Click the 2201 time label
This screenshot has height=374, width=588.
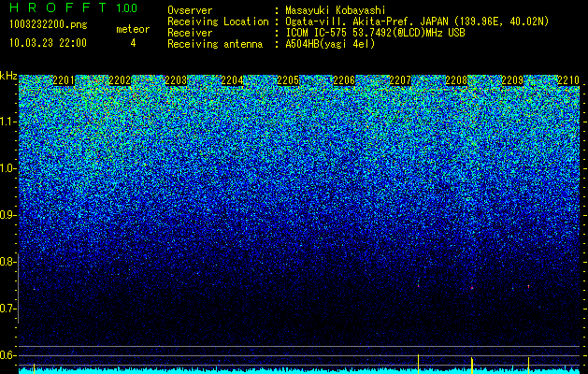(x=64, y=80)
